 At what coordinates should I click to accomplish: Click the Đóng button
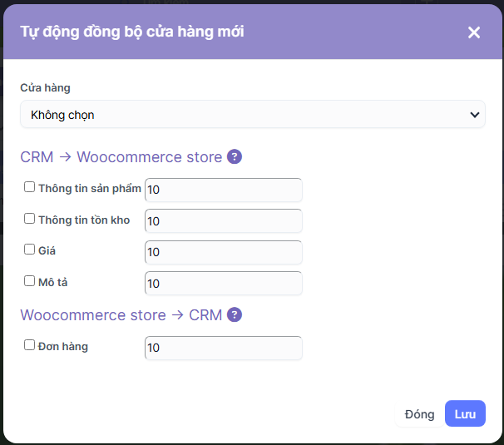419,414
